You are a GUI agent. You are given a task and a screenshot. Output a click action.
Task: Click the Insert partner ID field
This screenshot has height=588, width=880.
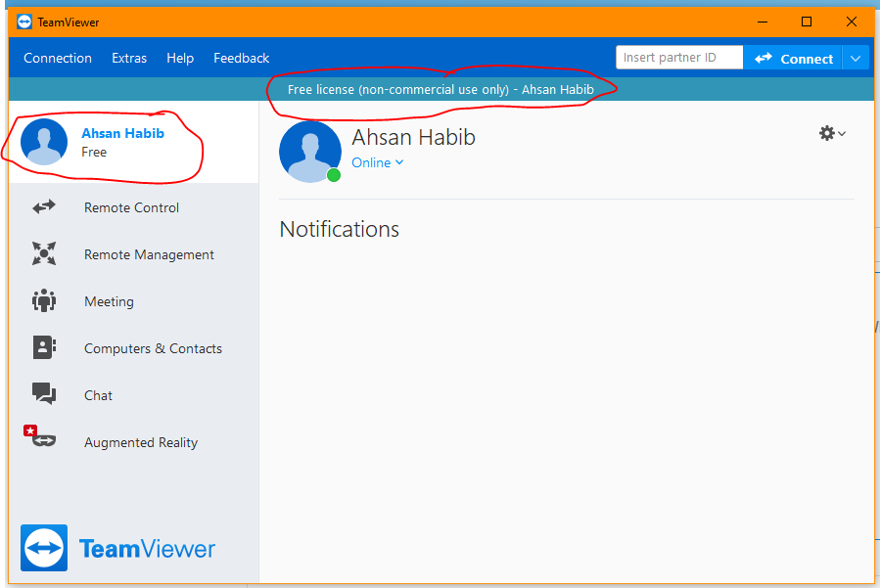678,57
